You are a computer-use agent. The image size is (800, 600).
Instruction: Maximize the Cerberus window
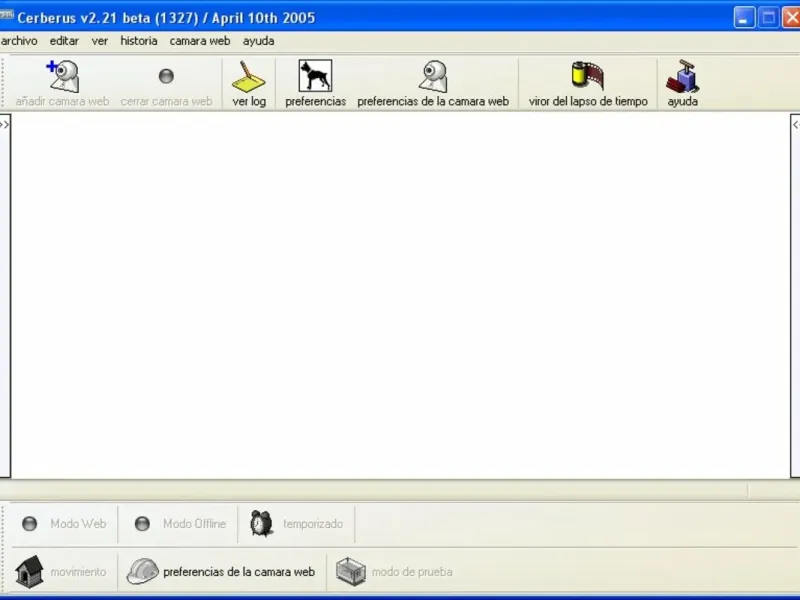768,18
